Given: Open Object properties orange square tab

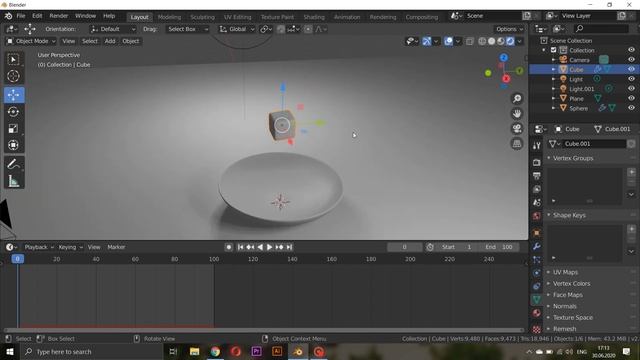Looking at the screenshot, I should click(537, 233).
